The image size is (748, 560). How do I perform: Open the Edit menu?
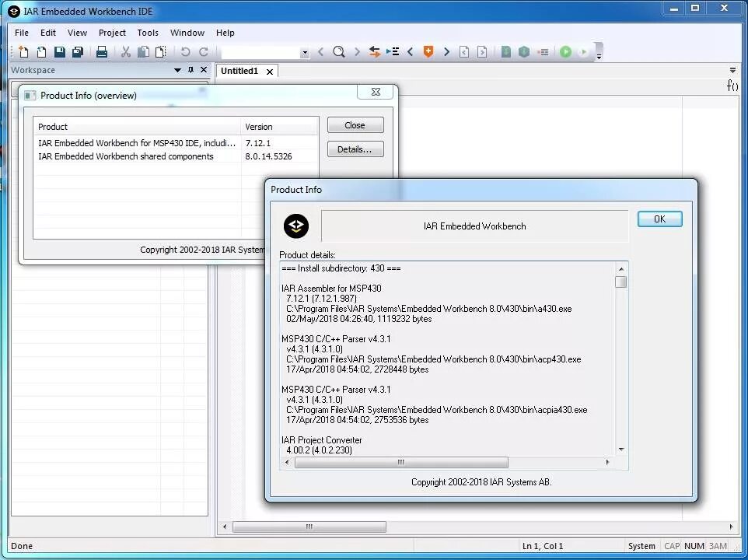pos(47,33)
